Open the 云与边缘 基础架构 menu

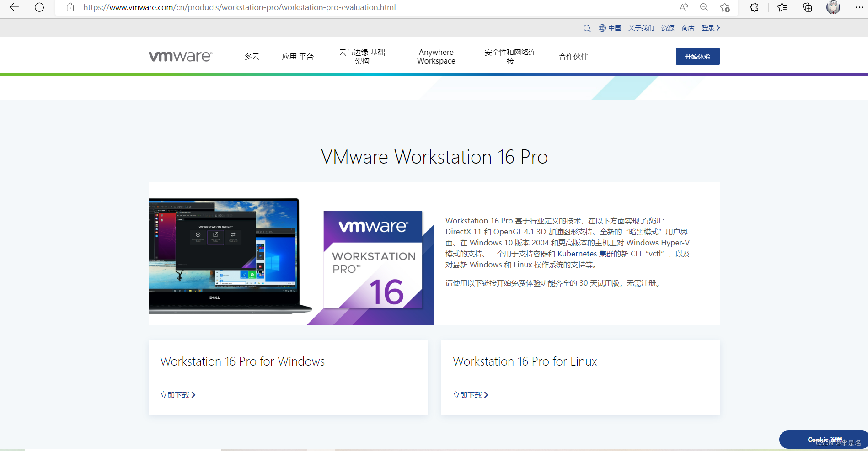coord(362,56)
